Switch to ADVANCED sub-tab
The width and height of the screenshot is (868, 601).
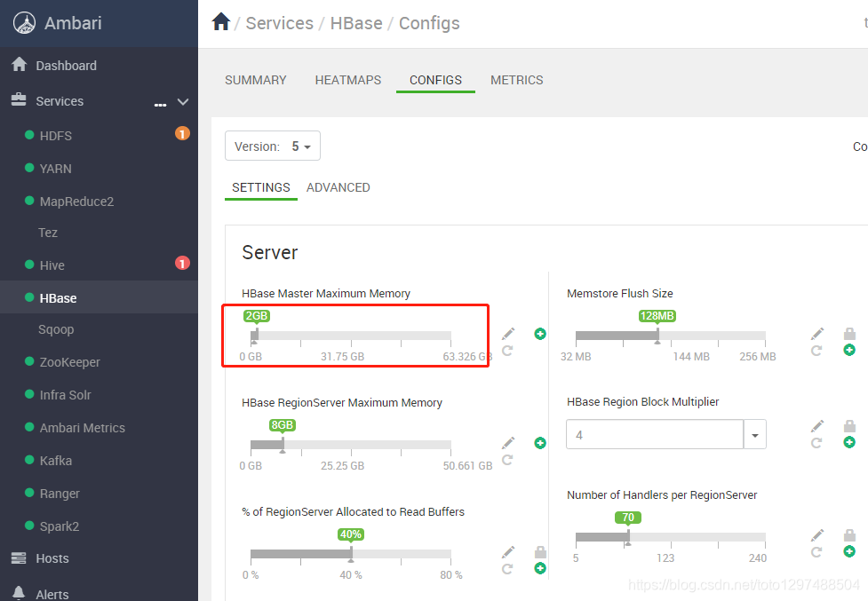338,188
